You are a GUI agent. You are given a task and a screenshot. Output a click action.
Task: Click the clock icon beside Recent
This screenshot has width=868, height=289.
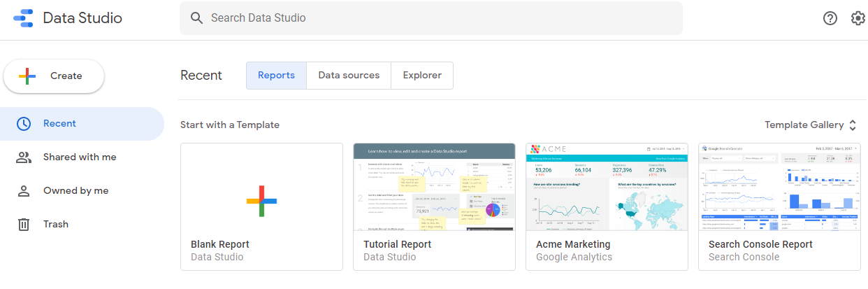click(24, 124)
